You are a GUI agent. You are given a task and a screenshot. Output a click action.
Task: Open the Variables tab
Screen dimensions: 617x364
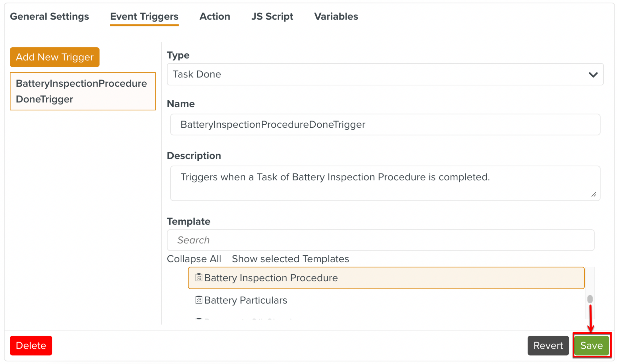point(336,17)
